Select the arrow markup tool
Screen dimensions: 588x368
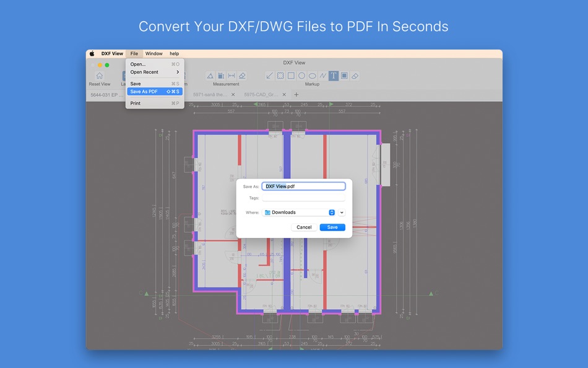click(x=269, y=76)
